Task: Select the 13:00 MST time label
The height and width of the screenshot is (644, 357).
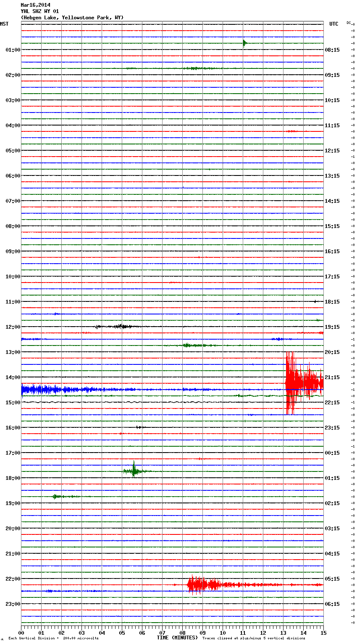Action: 13,352
